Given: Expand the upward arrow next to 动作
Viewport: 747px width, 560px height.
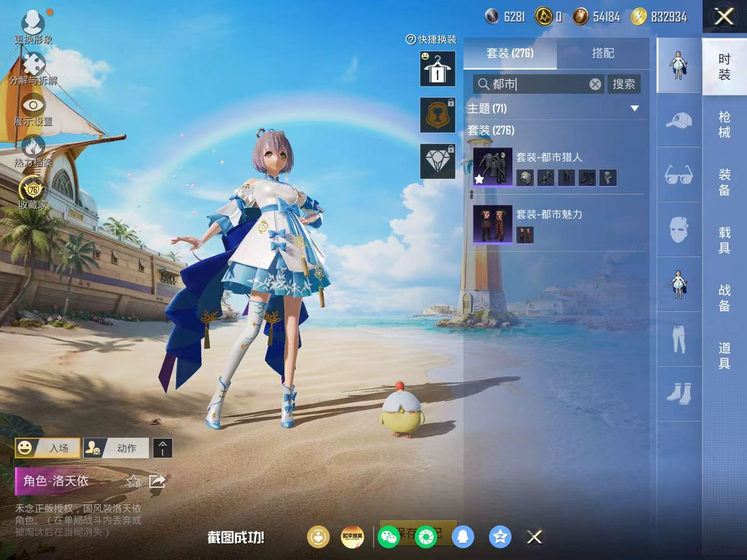Looking at the screenshot, I should pos(162,448).
